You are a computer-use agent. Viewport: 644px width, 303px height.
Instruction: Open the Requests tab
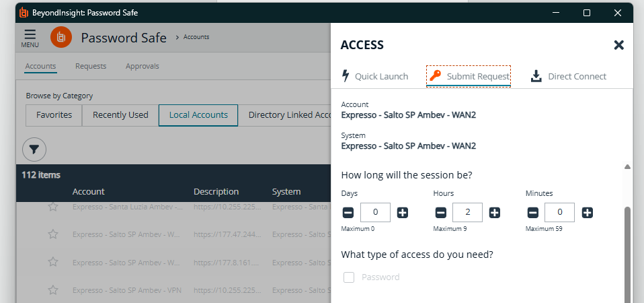[91, 66]
